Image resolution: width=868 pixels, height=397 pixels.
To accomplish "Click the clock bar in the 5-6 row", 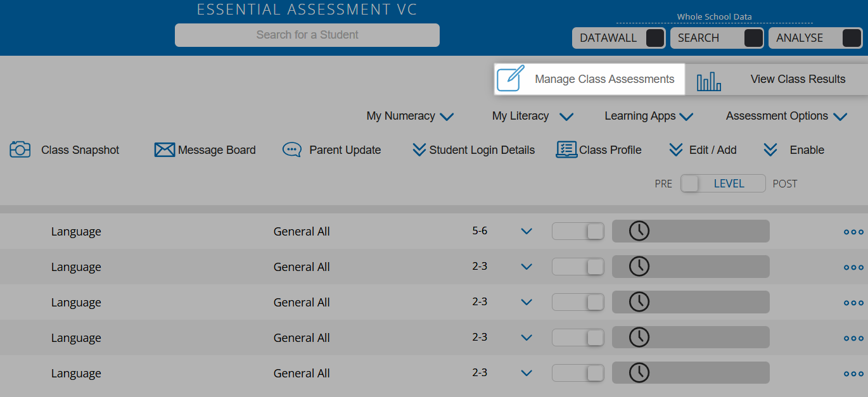I will pos(691,231).
